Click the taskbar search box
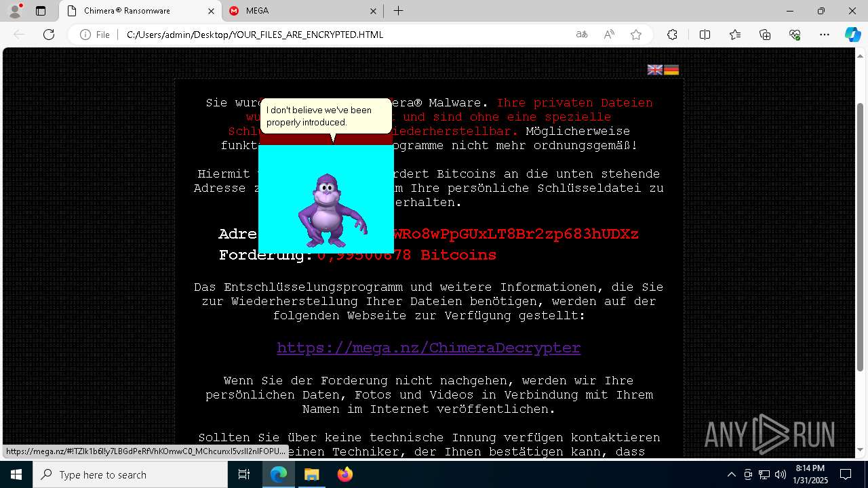 pyautogui.click(x=130, y=474)
